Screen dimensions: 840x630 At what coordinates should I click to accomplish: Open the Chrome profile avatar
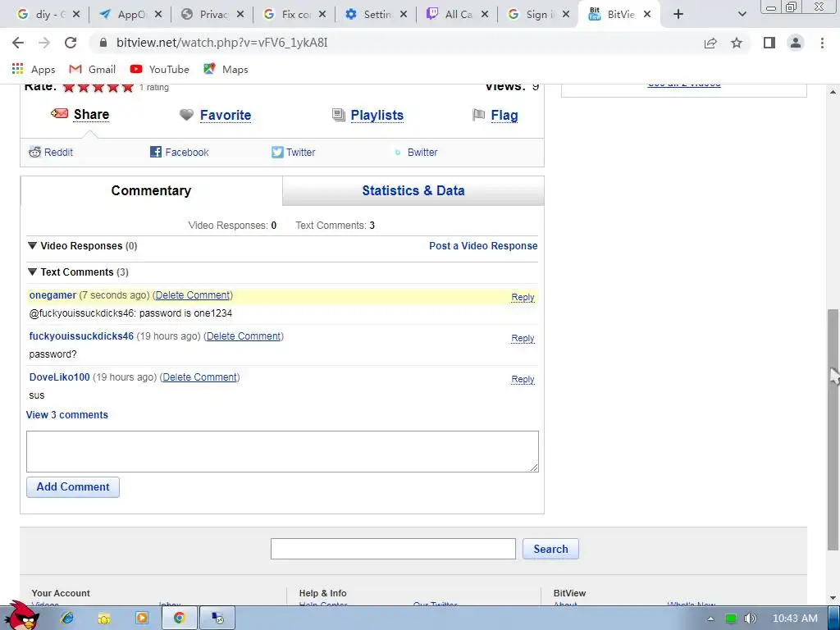pyautogui.click(x=796, y=43)
